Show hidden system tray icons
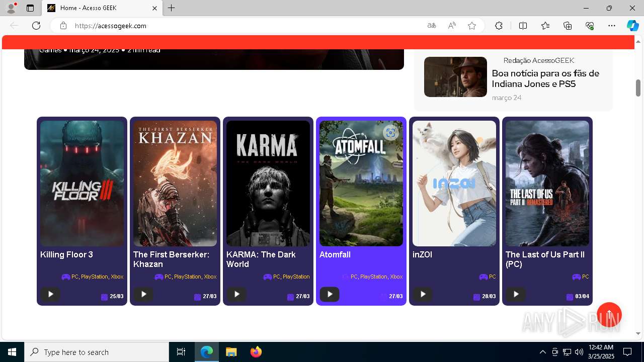The width and height of the screenshot is (644, 362). tap(542, 352)
